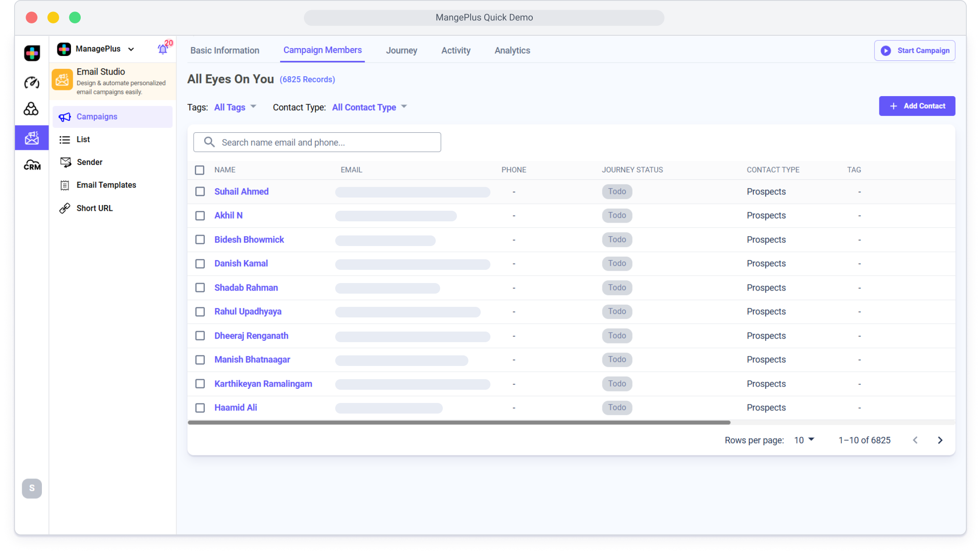
Task: Go to next page arrow
Action: [940, 440]
